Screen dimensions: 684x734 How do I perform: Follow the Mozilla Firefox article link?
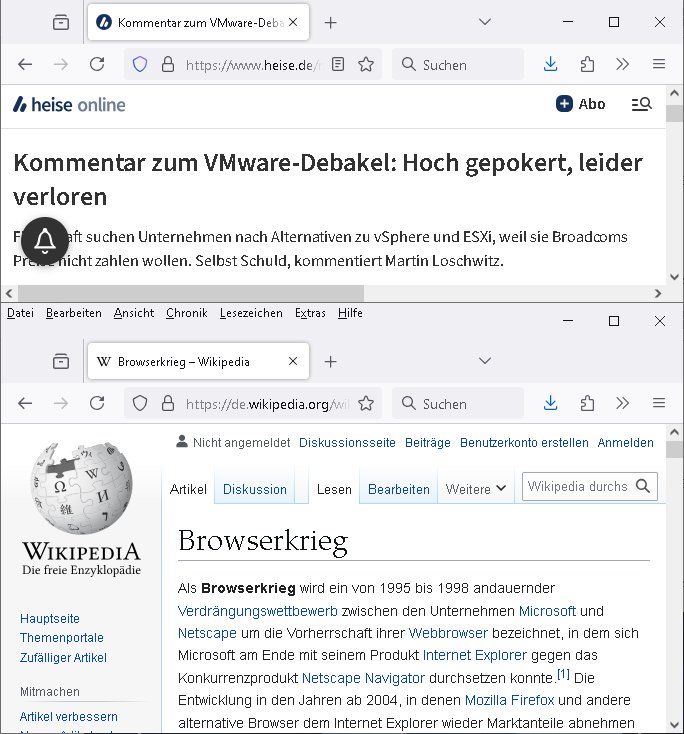tap(509, 700)
